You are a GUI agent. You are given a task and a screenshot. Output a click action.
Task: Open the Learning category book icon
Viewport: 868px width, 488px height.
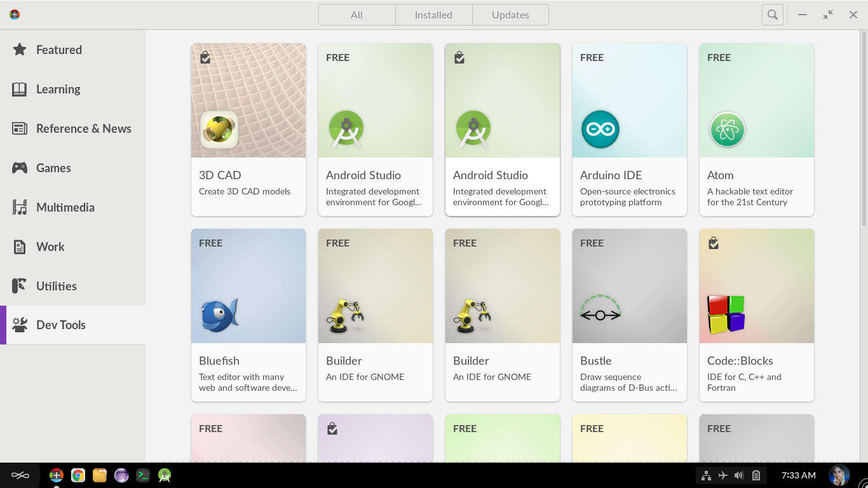[x=20, y=89]
